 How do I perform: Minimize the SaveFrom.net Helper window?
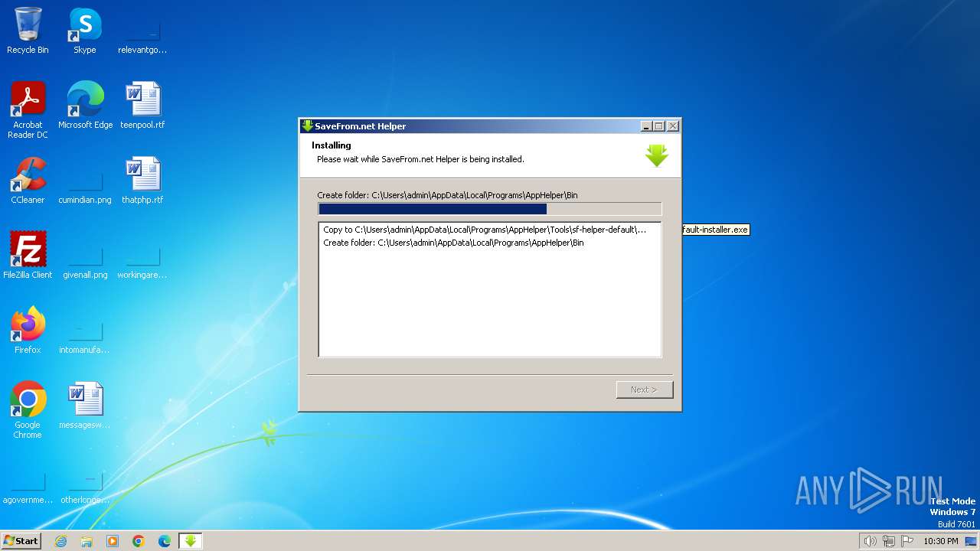(646, 126)
